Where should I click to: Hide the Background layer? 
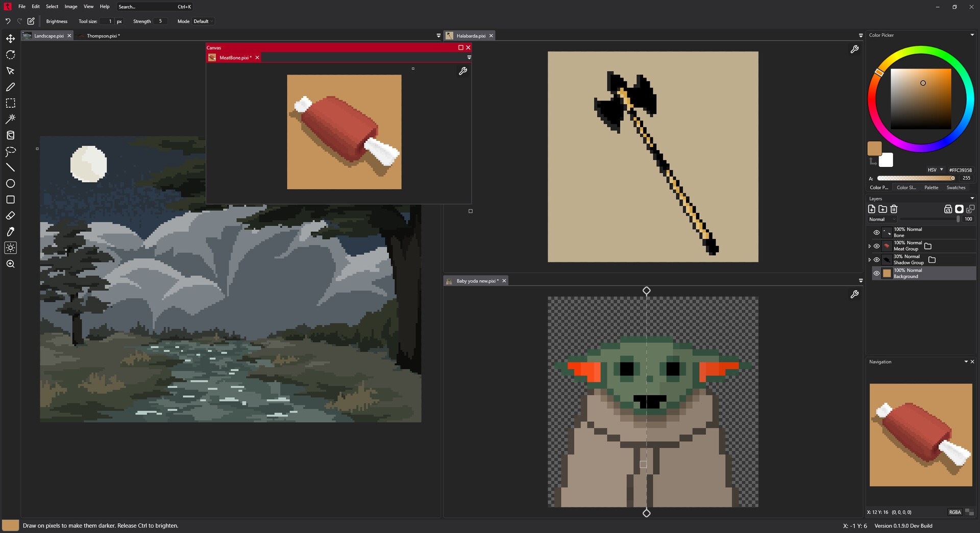pos(877,273)
